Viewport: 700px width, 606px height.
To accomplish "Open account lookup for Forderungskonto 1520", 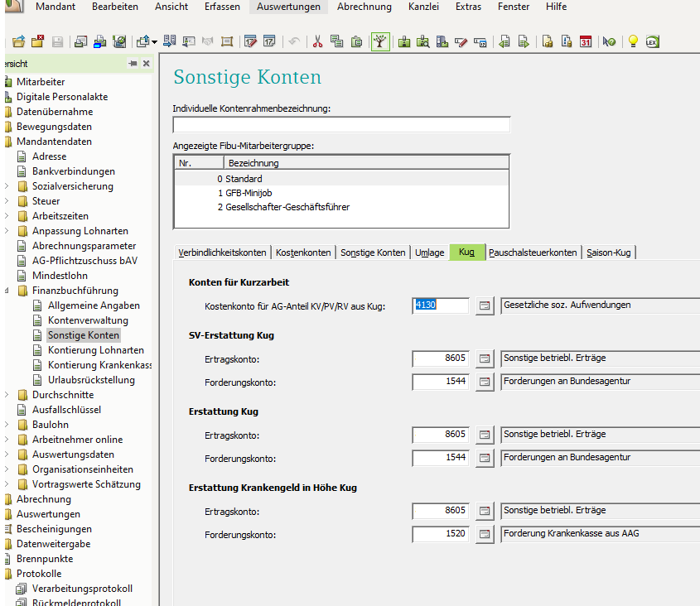I will click(x=485, y=534).
